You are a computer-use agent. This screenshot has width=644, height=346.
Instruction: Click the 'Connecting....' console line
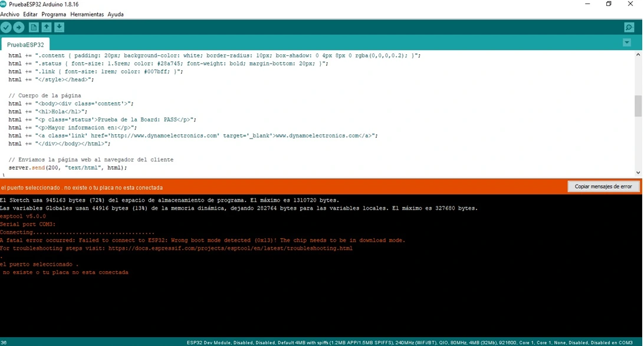[x=77, y=232]
